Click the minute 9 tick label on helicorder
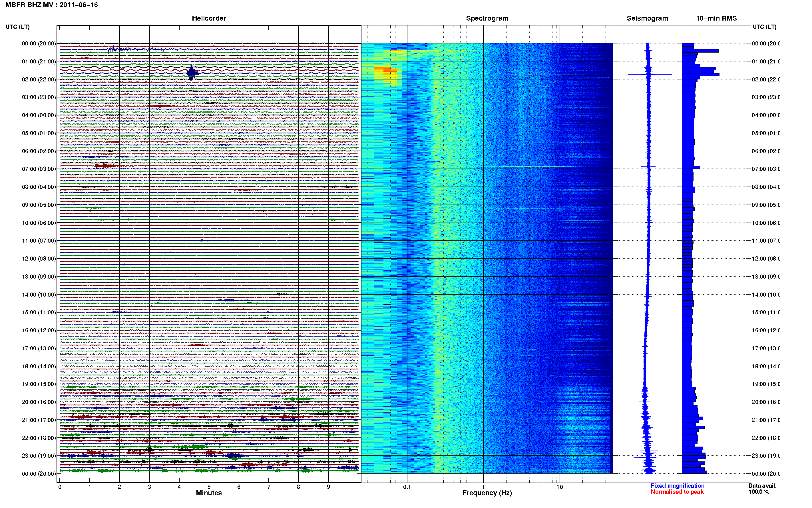 [328, 487]
